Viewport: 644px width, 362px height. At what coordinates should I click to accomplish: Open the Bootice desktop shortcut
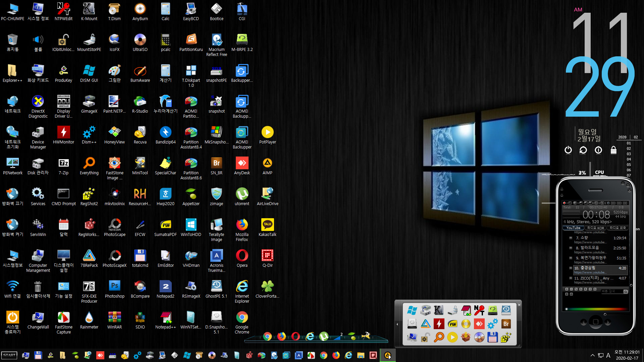tap(216, 12)
